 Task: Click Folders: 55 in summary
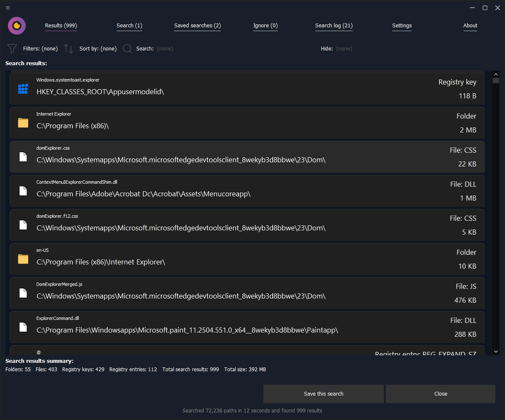(x=18, y=370)
